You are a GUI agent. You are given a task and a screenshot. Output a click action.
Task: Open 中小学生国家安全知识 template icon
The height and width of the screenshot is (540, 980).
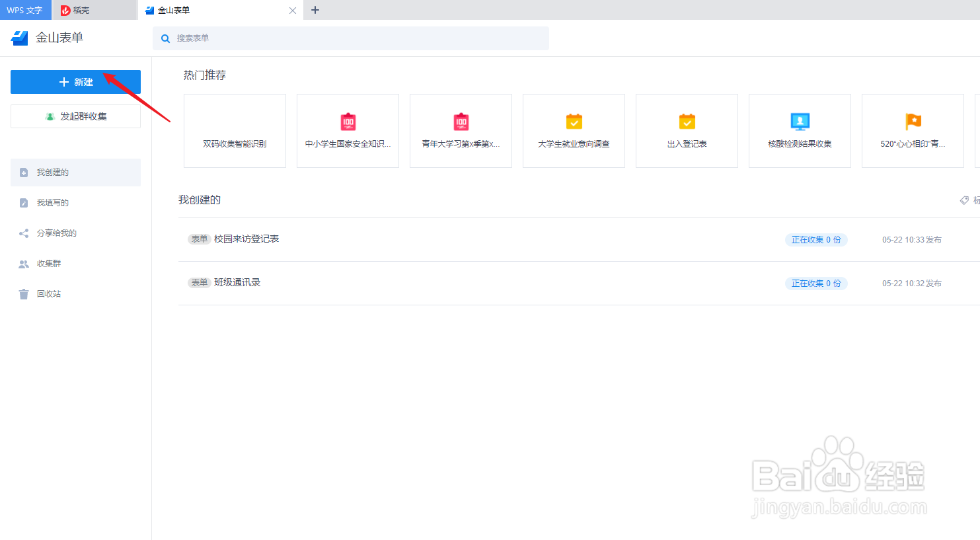coord(348,122)
